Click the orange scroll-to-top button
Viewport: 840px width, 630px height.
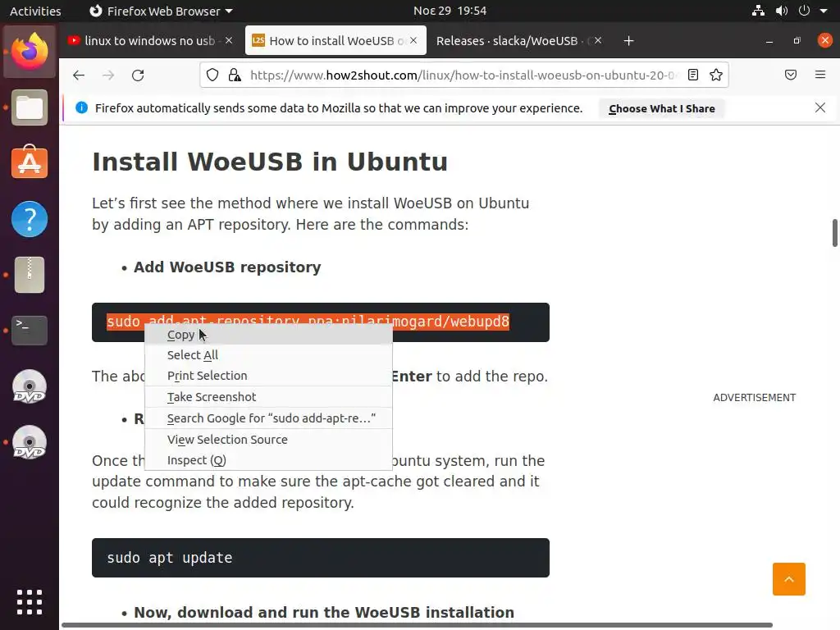[788, 579]
